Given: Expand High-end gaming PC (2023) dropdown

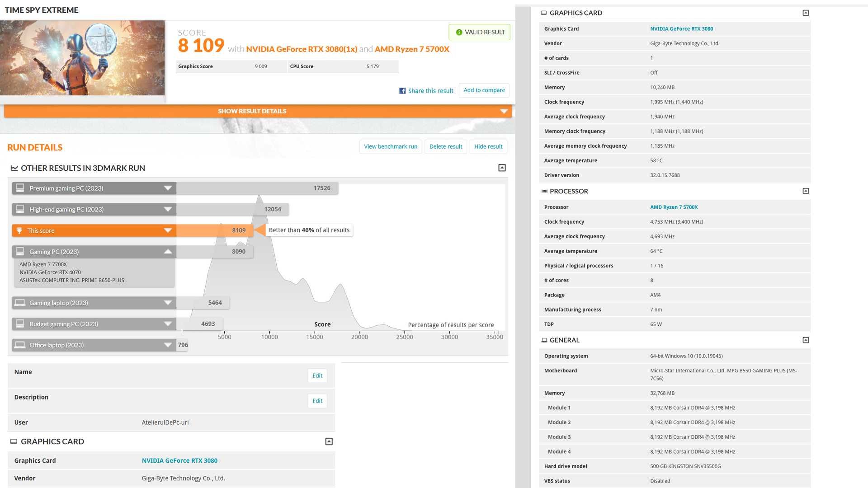Looking at the screenshot, I should coord(168,209).
